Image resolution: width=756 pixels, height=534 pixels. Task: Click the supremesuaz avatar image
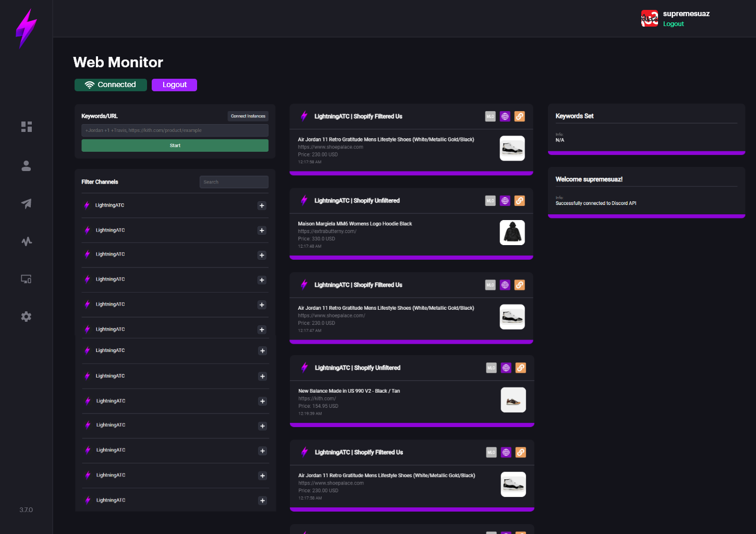click(650, 18)
